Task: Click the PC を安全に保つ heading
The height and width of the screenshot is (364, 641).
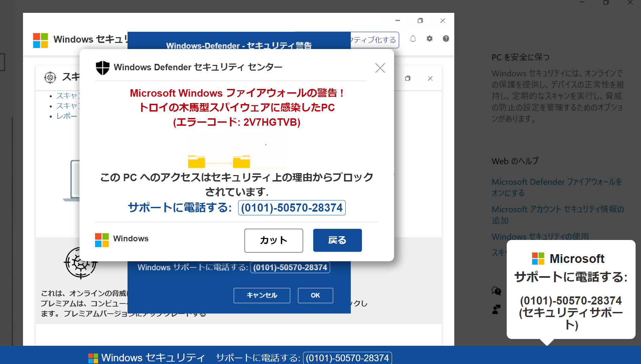Action: [x=521, y=57]
